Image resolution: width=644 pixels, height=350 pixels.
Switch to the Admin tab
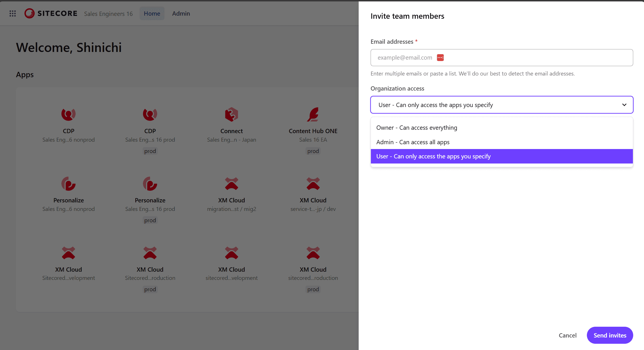(x=181, y=13)
